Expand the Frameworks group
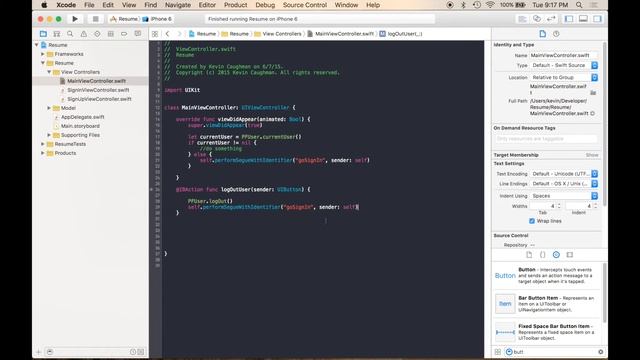The height and width of the screenshot is (360, 640). pyautogui.click(x=43, y=54)
